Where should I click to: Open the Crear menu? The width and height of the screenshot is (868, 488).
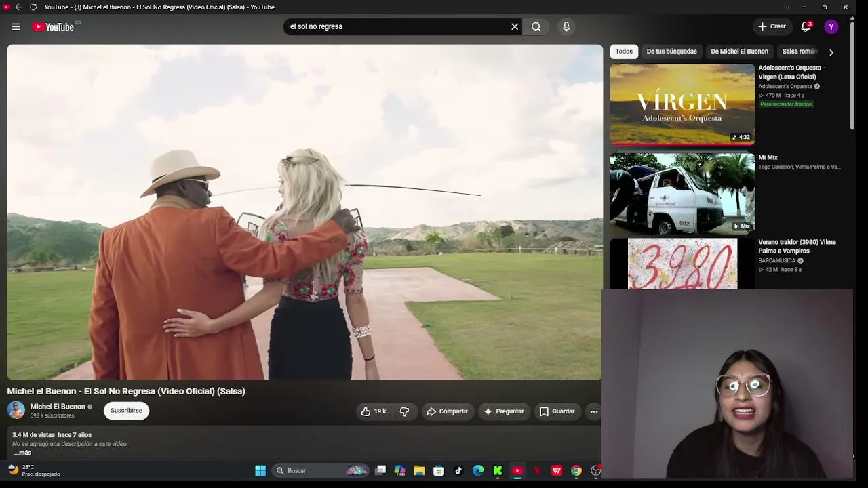tap(772, 26)
